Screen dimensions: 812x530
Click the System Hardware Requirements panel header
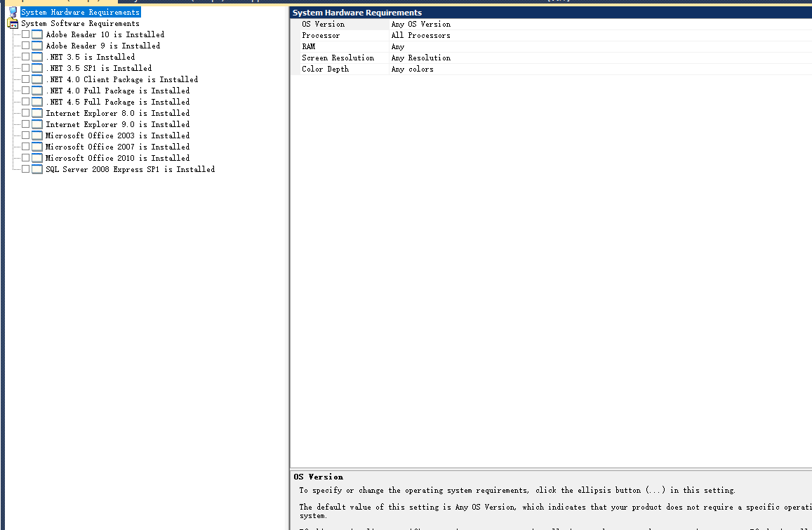click(x=551, y=13)
